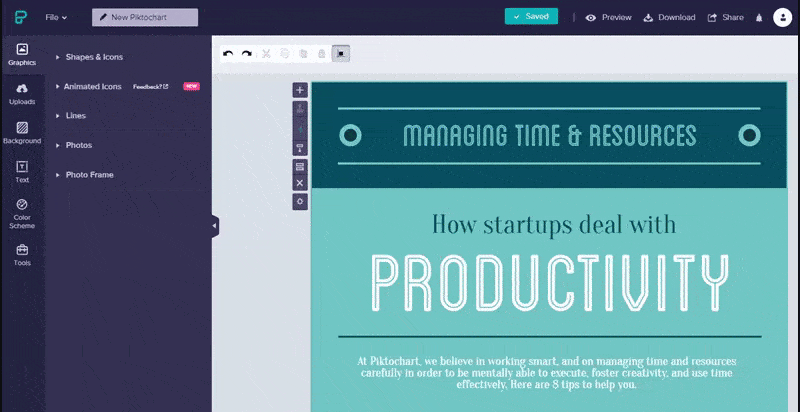The width and height of the screenshot is (800, 412).
Task: Open the Background sidebar panel
Action: pos(22,133)
